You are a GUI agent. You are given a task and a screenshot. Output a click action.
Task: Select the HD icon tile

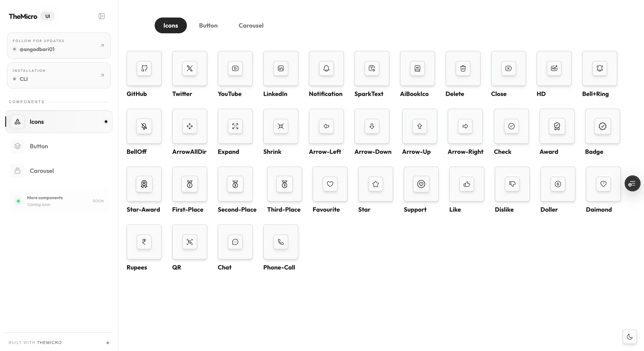(554, 68)
